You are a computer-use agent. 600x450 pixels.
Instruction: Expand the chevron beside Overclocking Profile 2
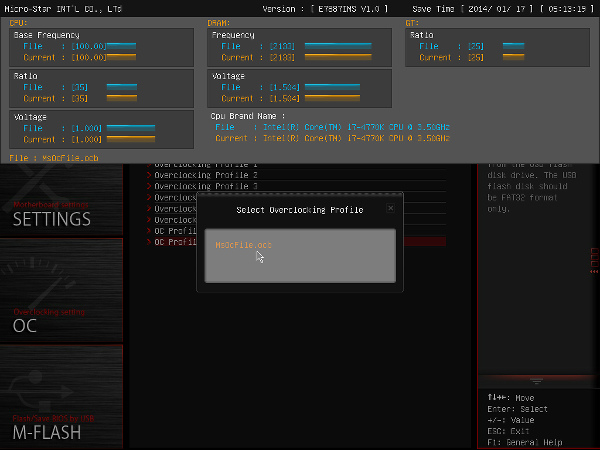click(x=149, y=175)
